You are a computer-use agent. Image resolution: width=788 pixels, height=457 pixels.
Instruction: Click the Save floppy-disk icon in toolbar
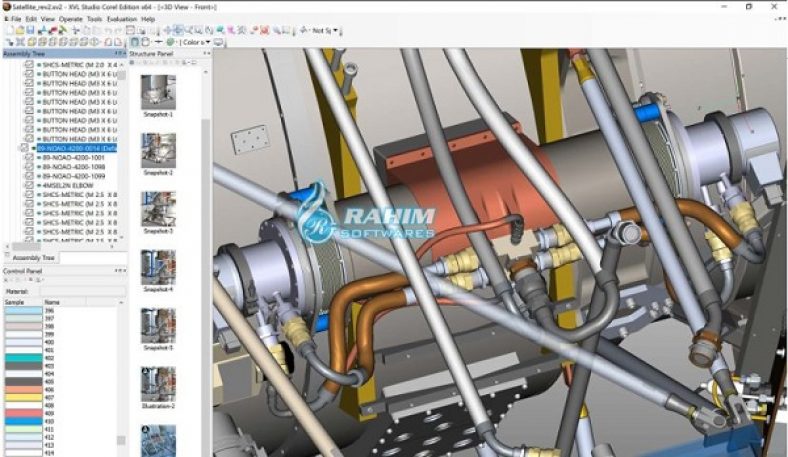[30, 31]
